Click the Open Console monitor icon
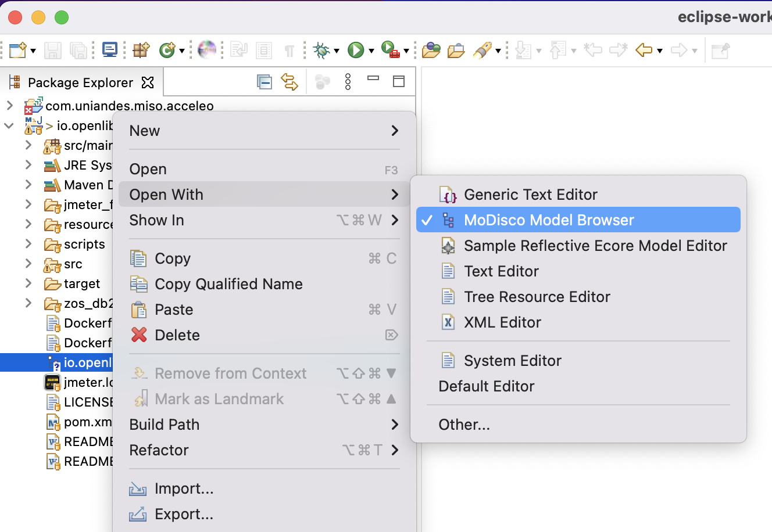 (110, 50)
